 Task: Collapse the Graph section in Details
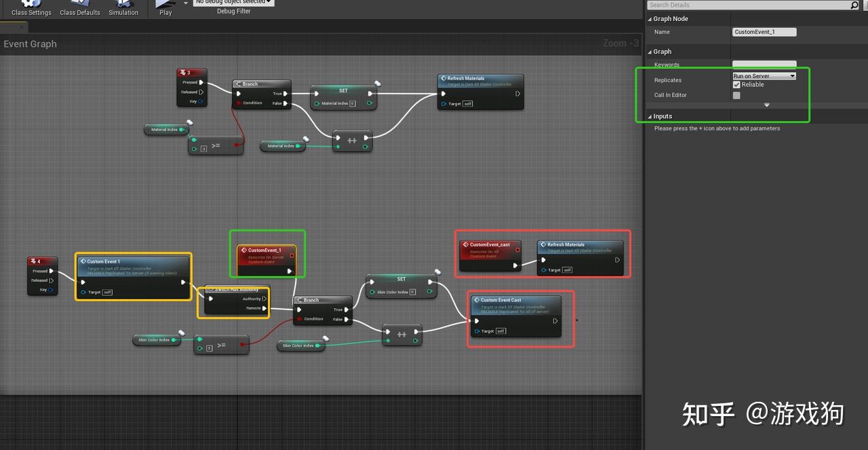(649, 52)
